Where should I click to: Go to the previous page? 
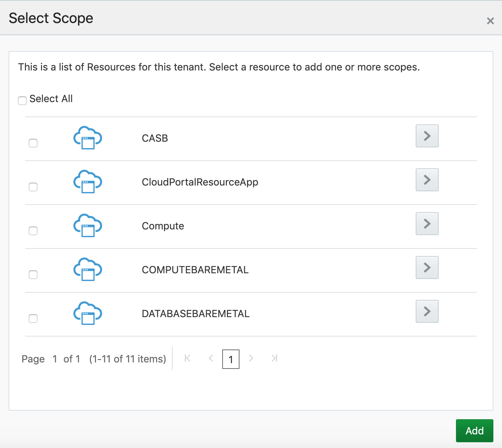click(x=211, y=358)
